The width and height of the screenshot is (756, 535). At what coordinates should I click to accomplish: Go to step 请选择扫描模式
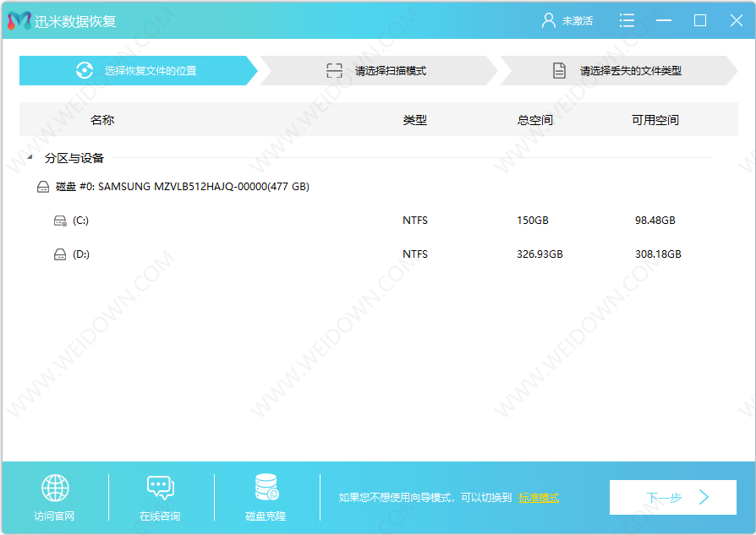coord(379,70)
